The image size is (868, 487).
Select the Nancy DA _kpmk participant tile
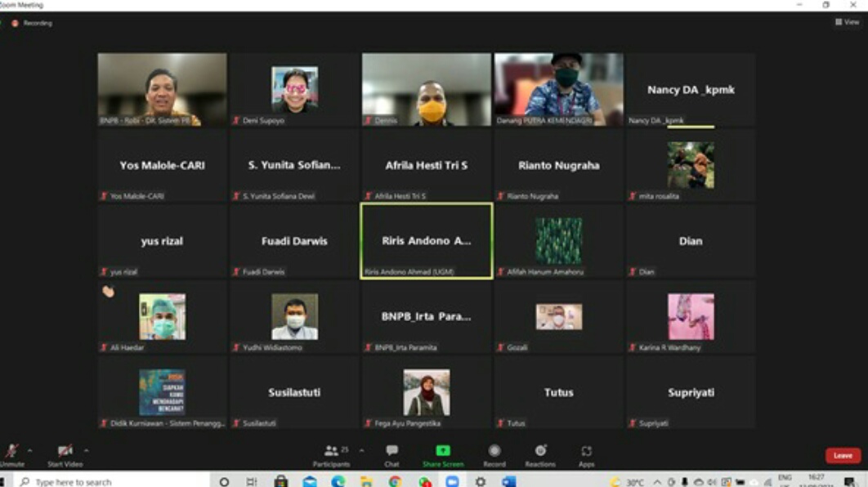[x=691, y=90]
